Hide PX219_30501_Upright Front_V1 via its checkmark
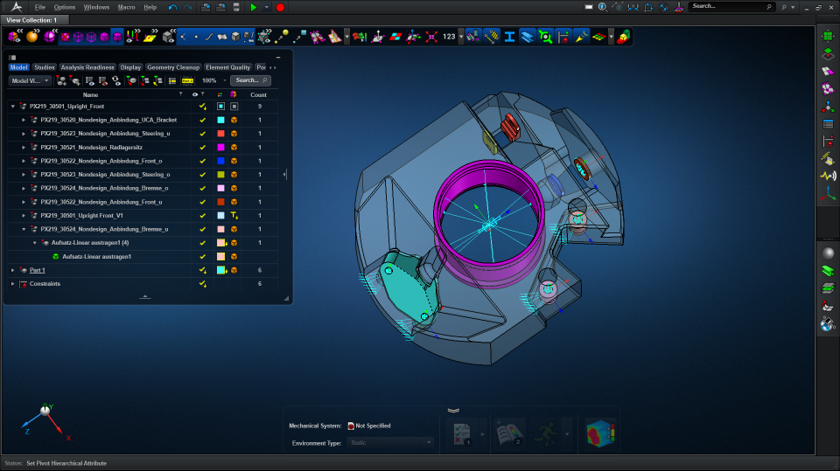This screenshot has height=471, width=840. pyautogui.click(x=202, y=215)
